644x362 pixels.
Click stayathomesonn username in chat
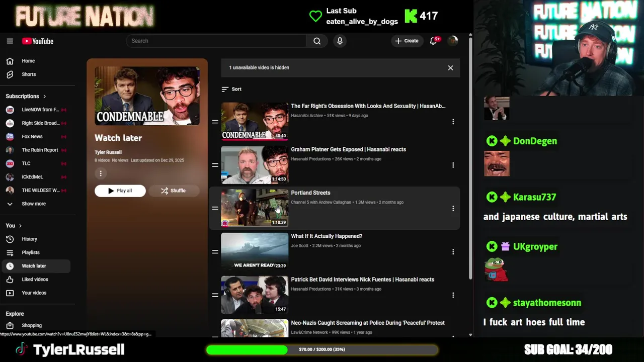point(547,303)
